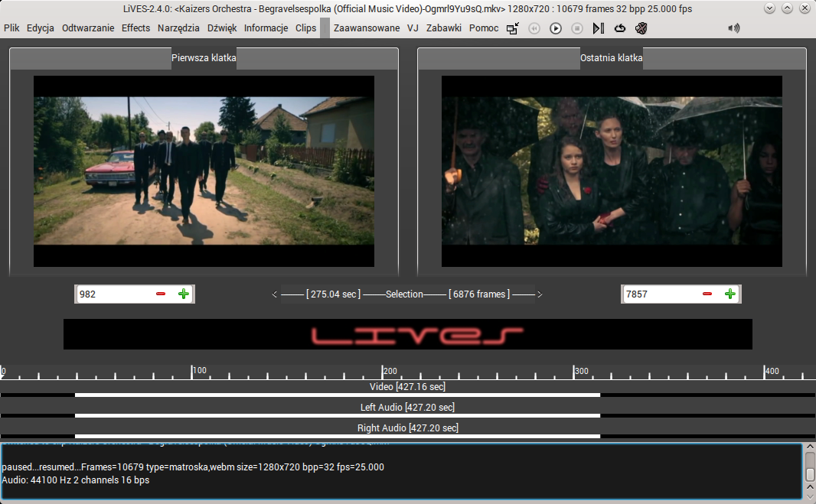Image resolution: width=816 pixels, height=504 pixels.
Task: Open the Plik menu
Action: pyautogui.click(x=11, y=28)
